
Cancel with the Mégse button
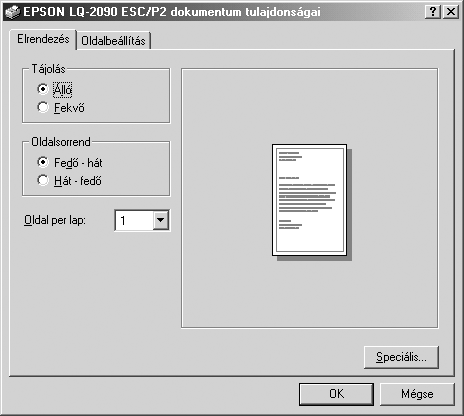417,394
